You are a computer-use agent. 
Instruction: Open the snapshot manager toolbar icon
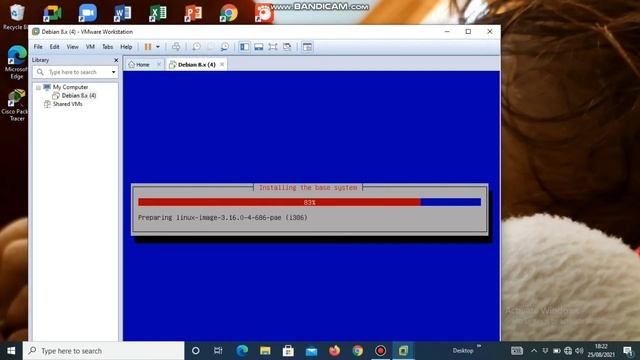(224, 47)
